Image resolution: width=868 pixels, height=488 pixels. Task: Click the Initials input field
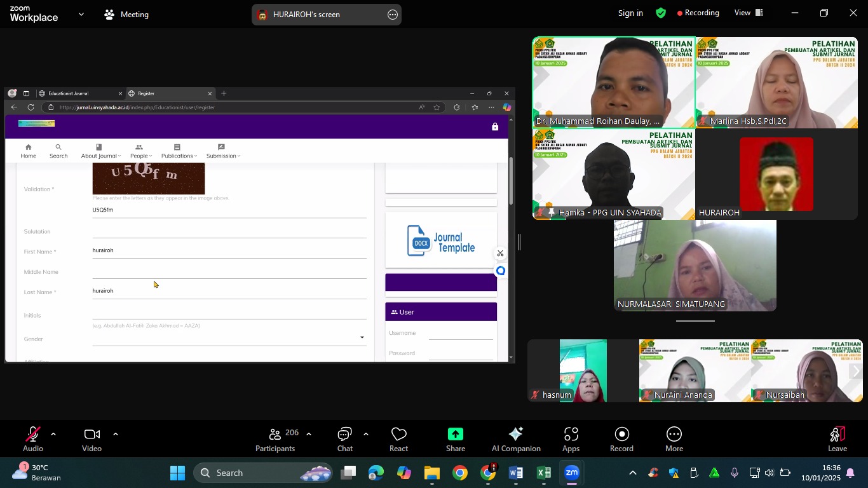click(x=229, y=313)
